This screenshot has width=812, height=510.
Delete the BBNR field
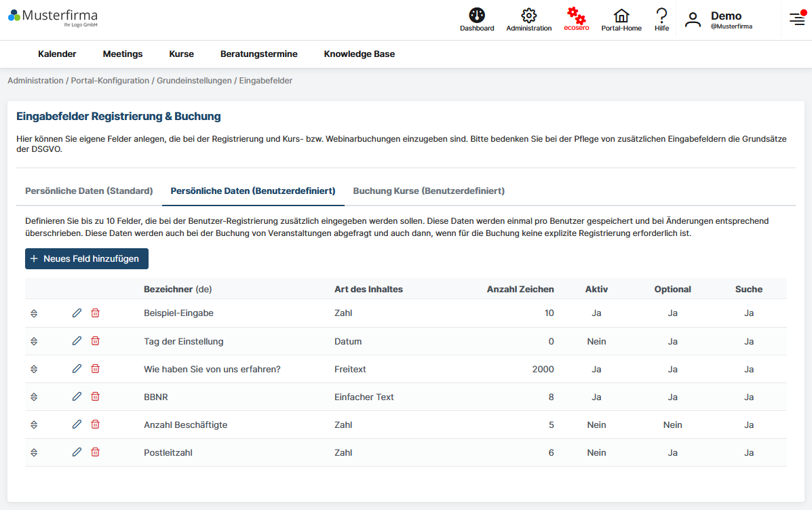(x=95, y=396)
